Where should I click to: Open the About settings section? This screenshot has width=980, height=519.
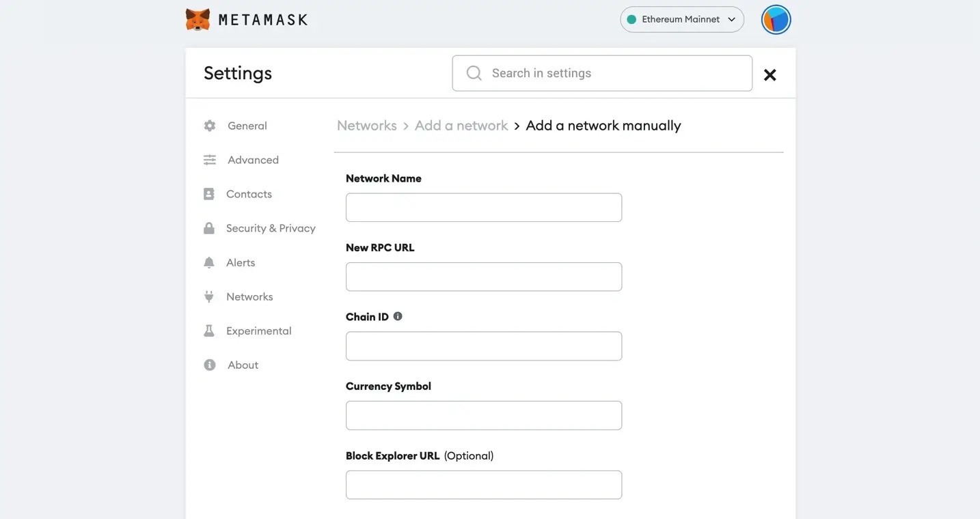[x=243, y=365]
